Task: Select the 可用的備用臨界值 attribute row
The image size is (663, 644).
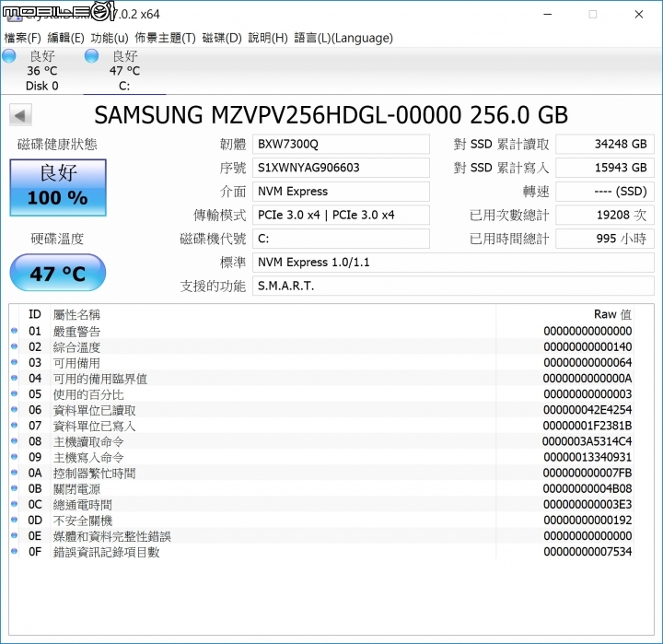Action: click(321, 378)
